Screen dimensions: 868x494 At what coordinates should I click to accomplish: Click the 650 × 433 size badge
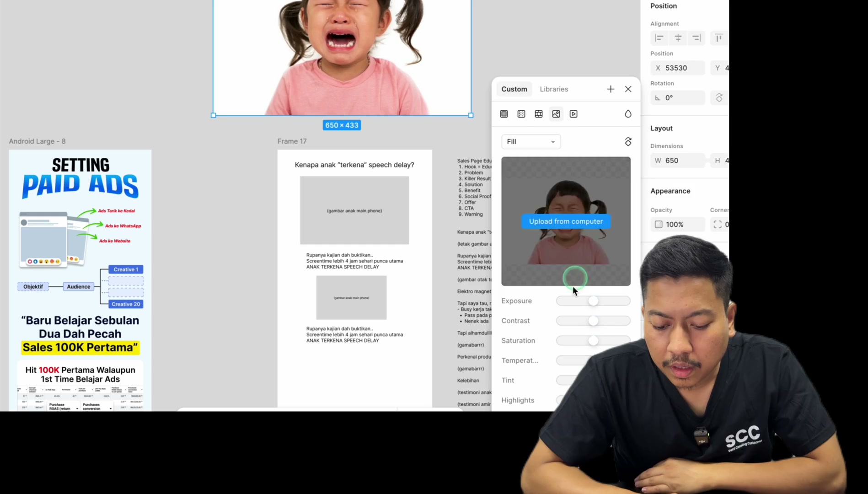[342, 125]
